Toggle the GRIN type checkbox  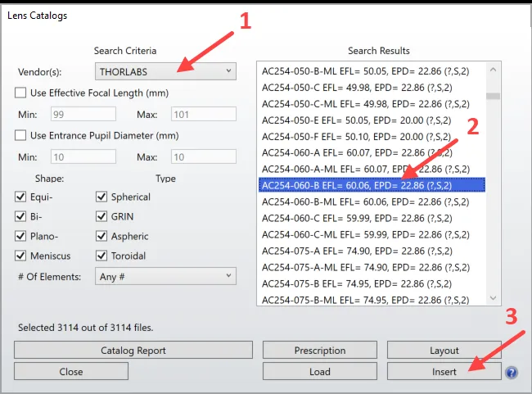pos(101,216)
